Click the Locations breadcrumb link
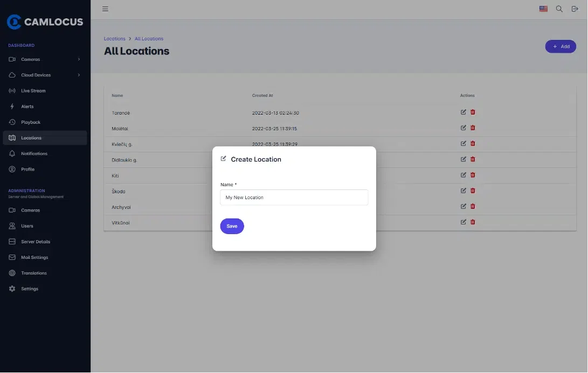 tap(114, 39)
